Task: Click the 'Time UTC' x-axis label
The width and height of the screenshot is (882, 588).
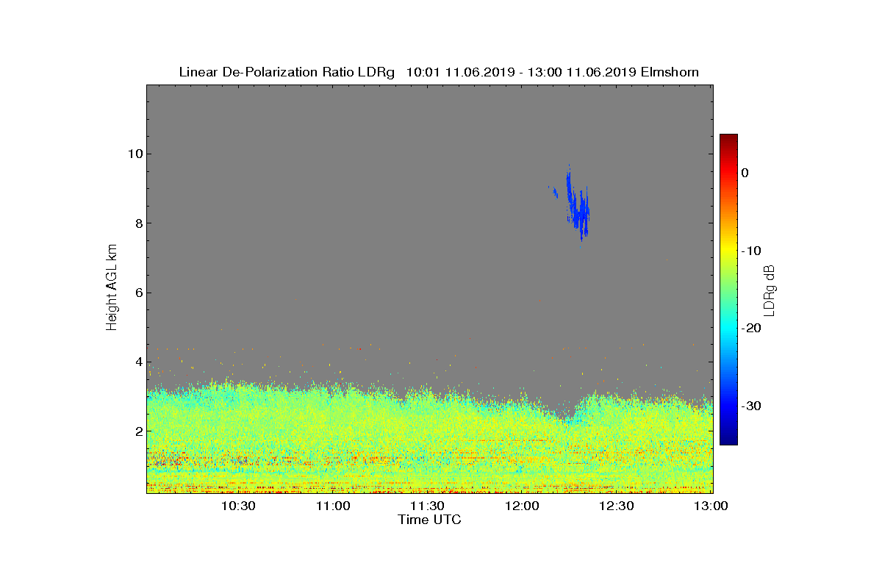Action: [429, 520]
